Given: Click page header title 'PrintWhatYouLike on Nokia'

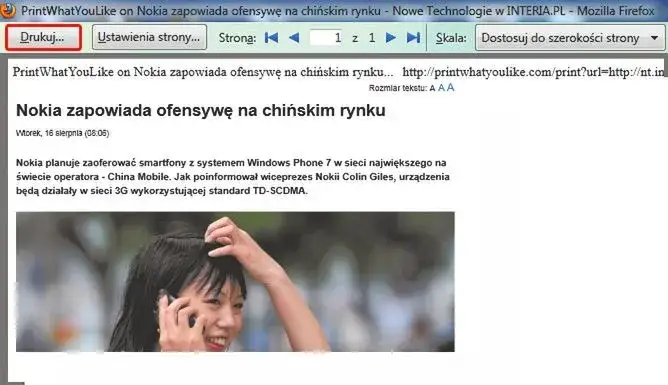Looking at the screenshot, I should click(89, 72).
